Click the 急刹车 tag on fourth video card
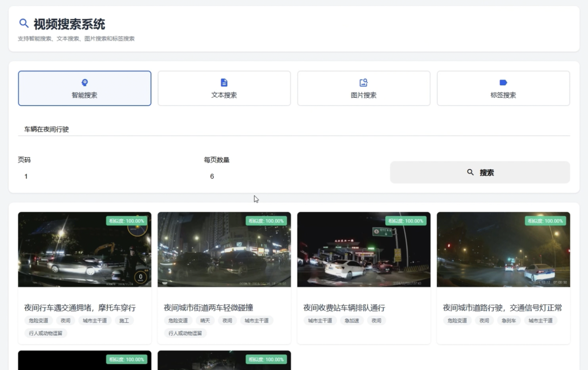This screenshot has width=588, height=370. click(x=509, y=321)
